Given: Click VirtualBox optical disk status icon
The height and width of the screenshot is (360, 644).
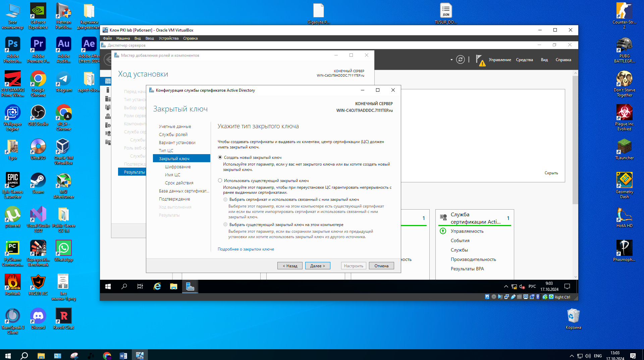Looking at the screenshot, I should (x=494, y=297).
